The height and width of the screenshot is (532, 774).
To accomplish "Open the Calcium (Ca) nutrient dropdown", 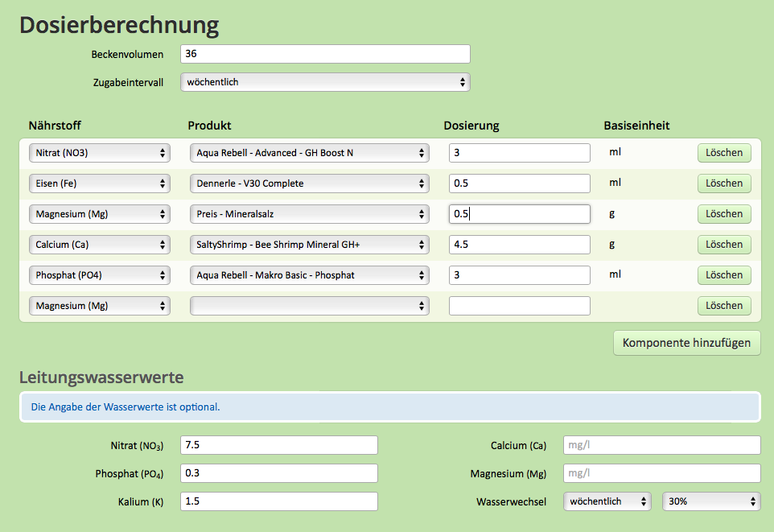I will (x=100, y=245).
